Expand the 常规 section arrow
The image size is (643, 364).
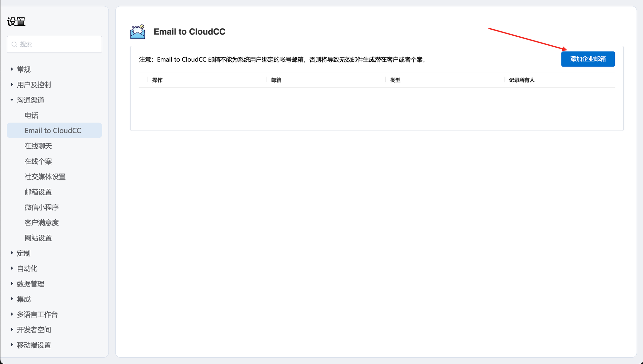click(12, 69)
